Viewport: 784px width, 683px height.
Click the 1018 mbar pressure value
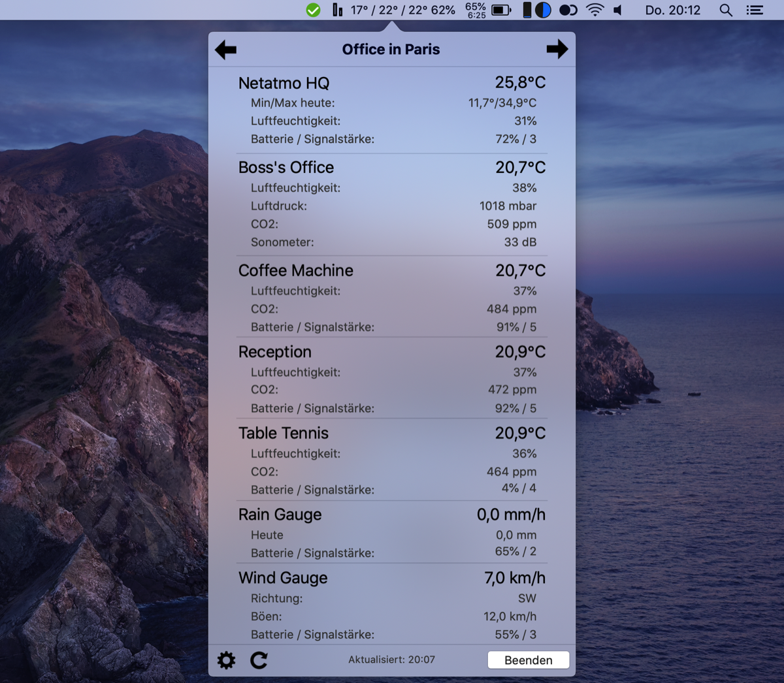click(508, 206)
